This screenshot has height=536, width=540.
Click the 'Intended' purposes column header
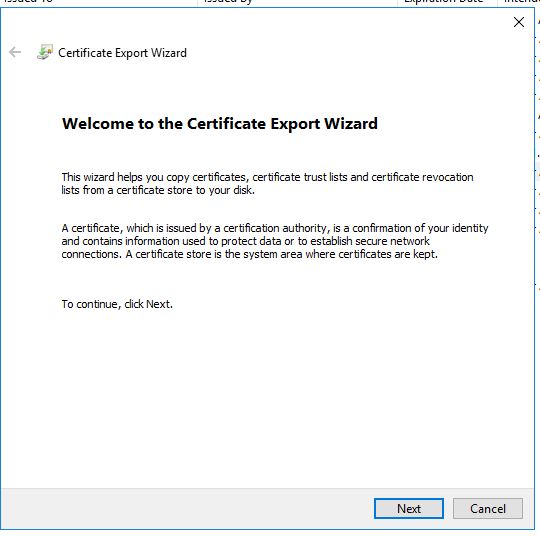tap(519, 2)
